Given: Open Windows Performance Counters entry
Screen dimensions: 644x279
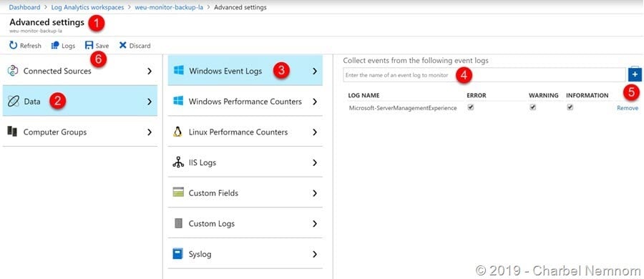Looking at the screenshot, I should click(245, 101).
